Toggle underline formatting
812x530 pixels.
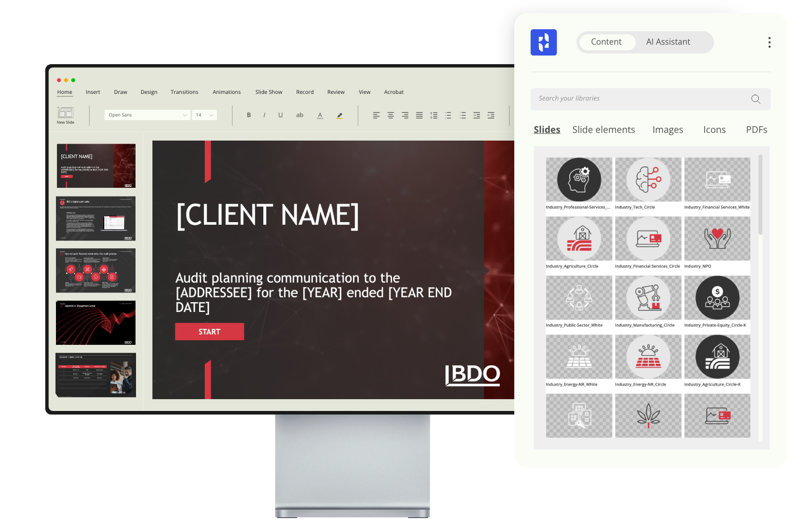click(281, 115)
